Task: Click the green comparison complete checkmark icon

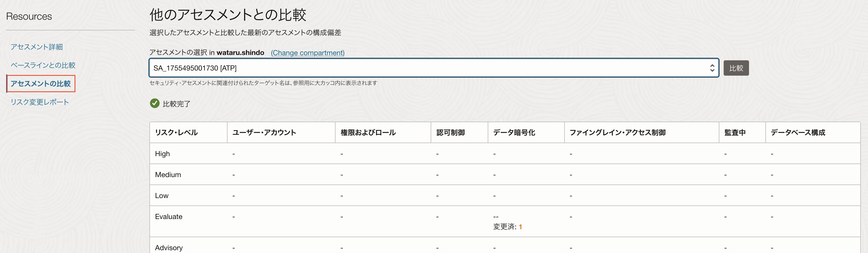Action: 155,103
